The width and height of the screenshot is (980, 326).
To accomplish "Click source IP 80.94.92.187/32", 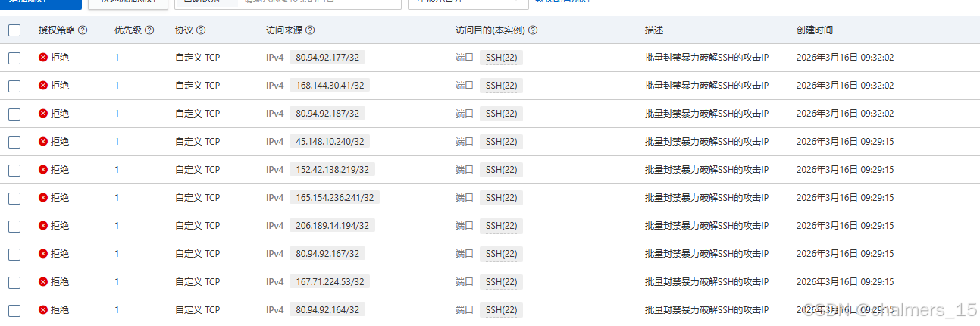I will [328, 114].
